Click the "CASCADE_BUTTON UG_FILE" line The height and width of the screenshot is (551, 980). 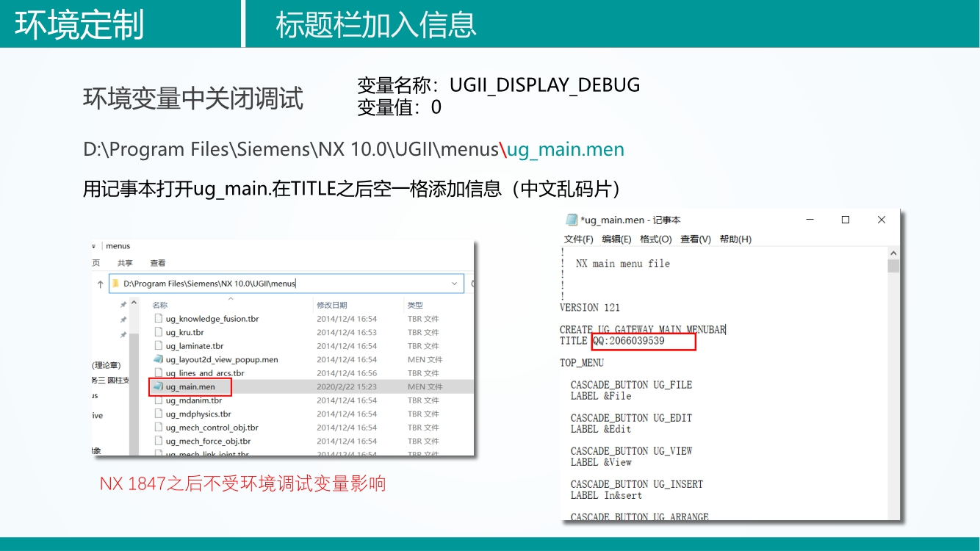click(632, 385)
